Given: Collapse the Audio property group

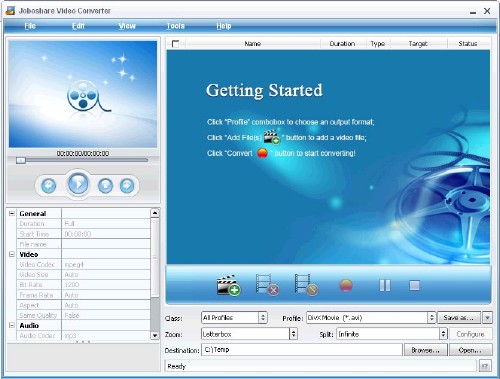Looking at the screenshot, I should pyautogui.click(x=12, y=325).
